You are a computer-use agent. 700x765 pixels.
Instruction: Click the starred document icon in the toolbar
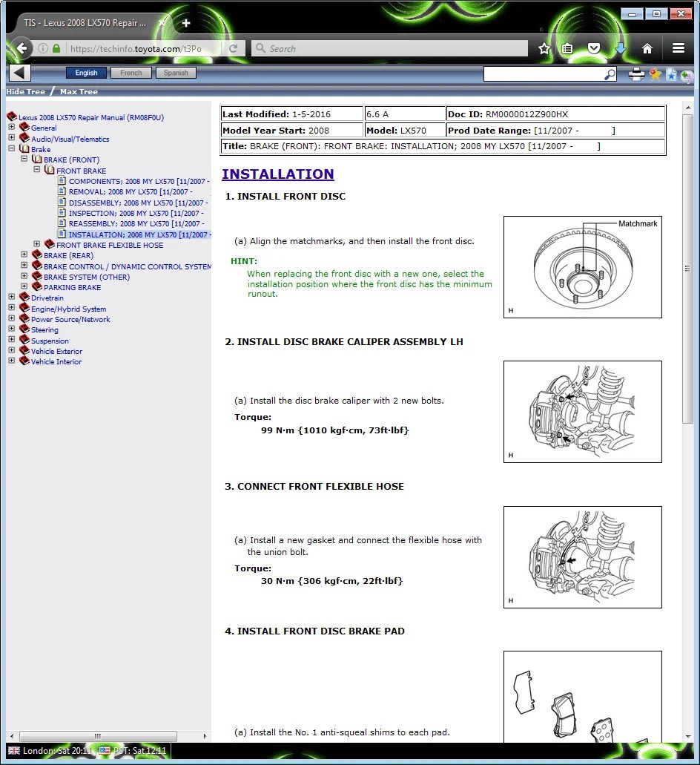[x=670, y=74]
